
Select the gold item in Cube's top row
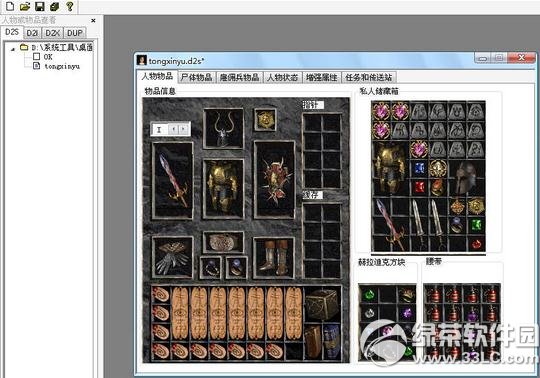pyautogui.click(x=407, y=295)
